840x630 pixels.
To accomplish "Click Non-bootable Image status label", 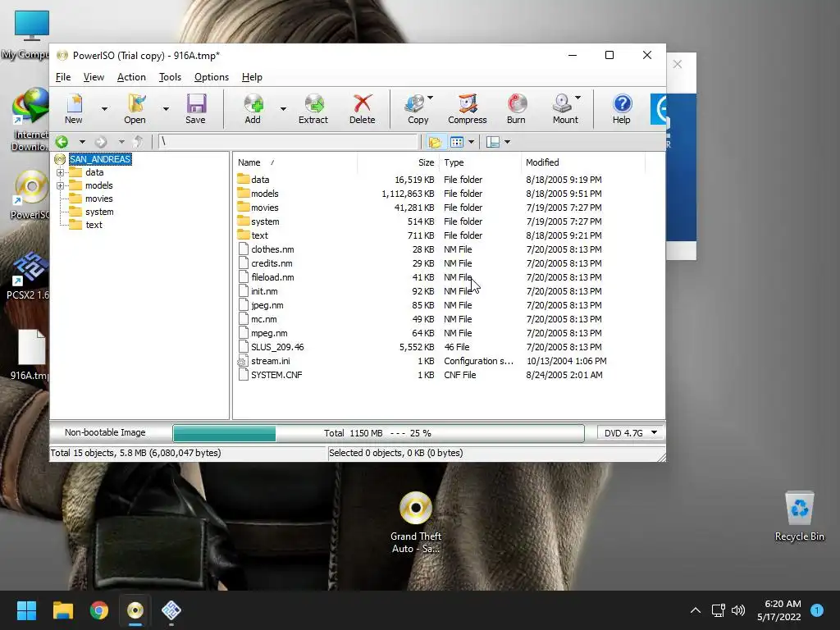I will (105, 432).
